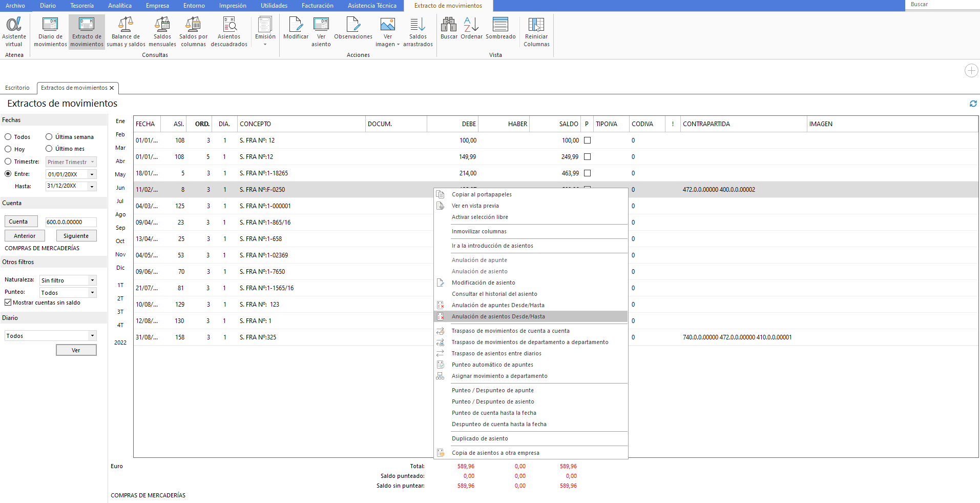Filter by month Jun
980x503 pixels.
(x=120, y=188)
